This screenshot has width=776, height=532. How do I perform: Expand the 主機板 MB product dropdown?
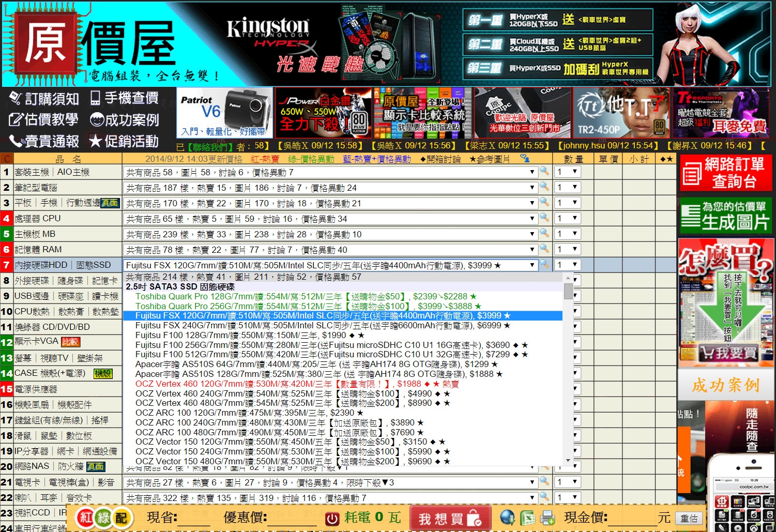(331, 234)
